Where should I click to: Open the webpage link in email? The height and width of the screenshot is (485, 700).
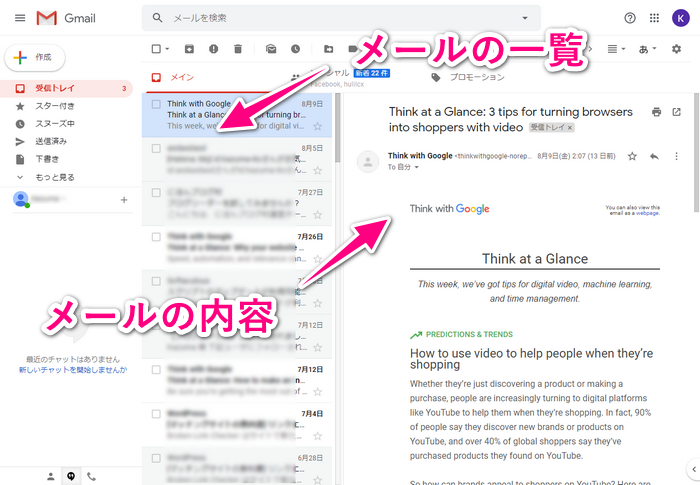tap(647, 213)
